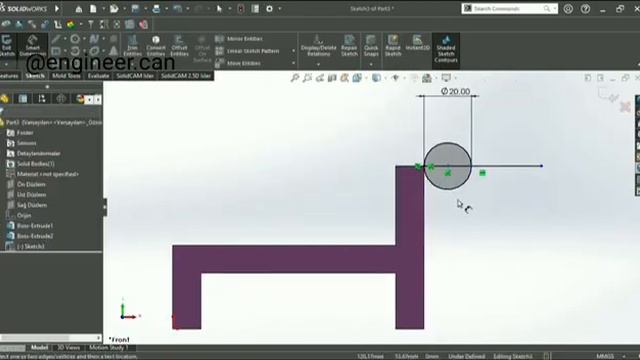This screenshot has height=360, width=640.
Task: Select the Arc sketch tool
Action: pos(75,51)
